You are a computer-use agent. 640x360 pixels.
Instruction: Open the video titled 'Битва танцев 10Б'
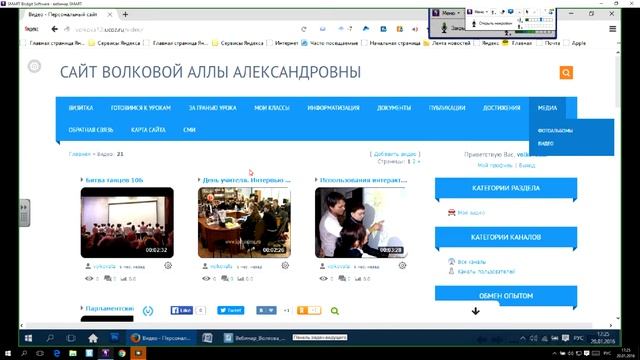pyautogui.click(x=114, y=180)
